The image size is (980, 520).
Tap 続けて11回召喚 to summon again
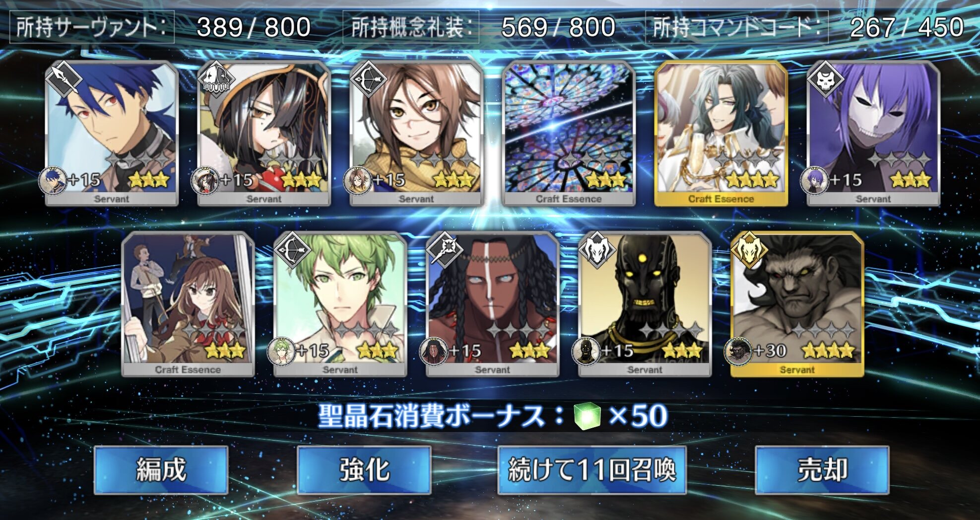click(x=592, y=470)
